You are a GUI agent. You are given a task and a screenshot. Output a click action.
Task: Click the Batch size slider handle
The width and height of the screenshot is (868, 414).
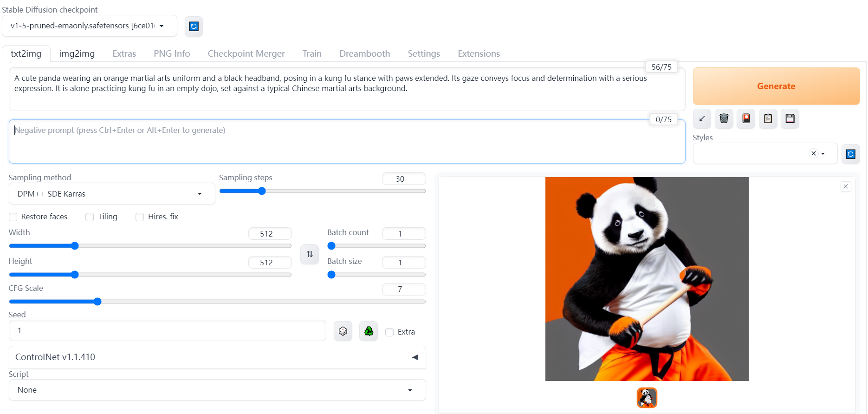pyautogui.click(x=331, y=275)
